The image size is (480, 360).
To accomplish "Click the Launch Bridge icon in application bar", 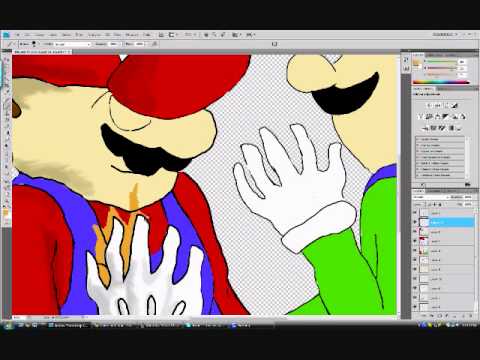I will click(x=161, y=35).
